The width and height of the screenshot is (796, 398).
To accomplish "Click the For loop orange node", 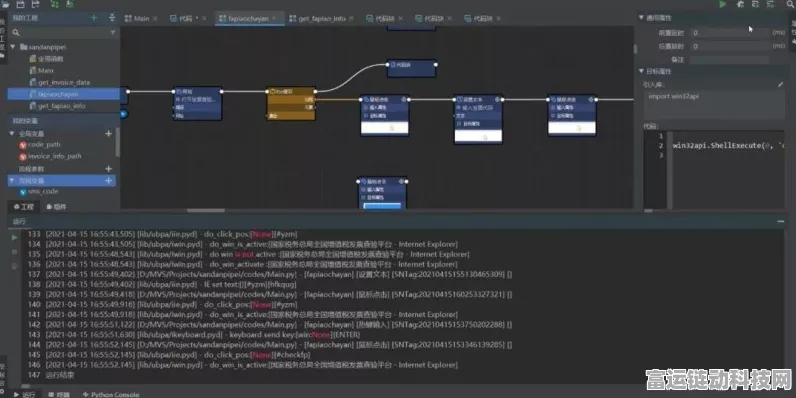I will coord(291,103).
